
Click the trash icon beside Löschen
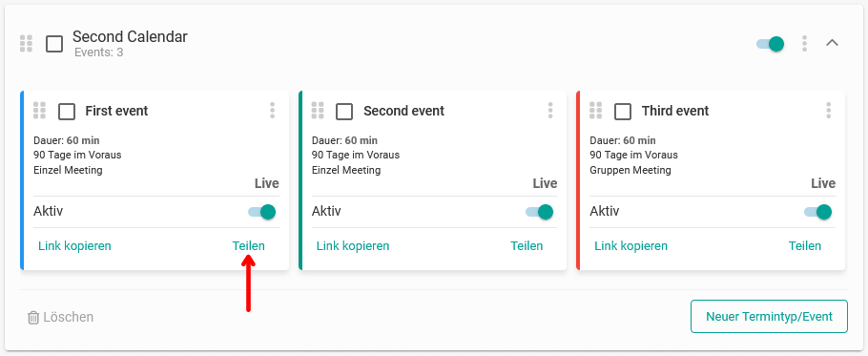click(x=33, y=317)
